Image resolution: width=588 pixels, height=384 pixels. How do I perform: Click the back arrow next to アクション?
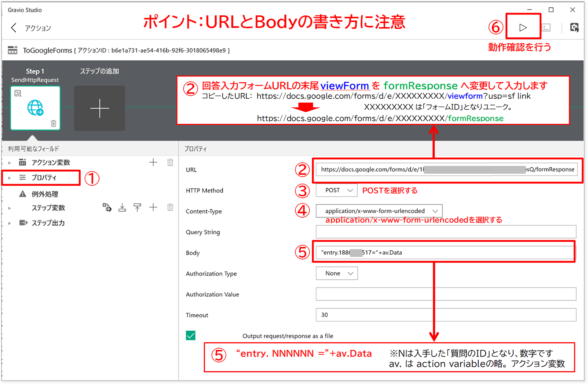pos(14,28)
